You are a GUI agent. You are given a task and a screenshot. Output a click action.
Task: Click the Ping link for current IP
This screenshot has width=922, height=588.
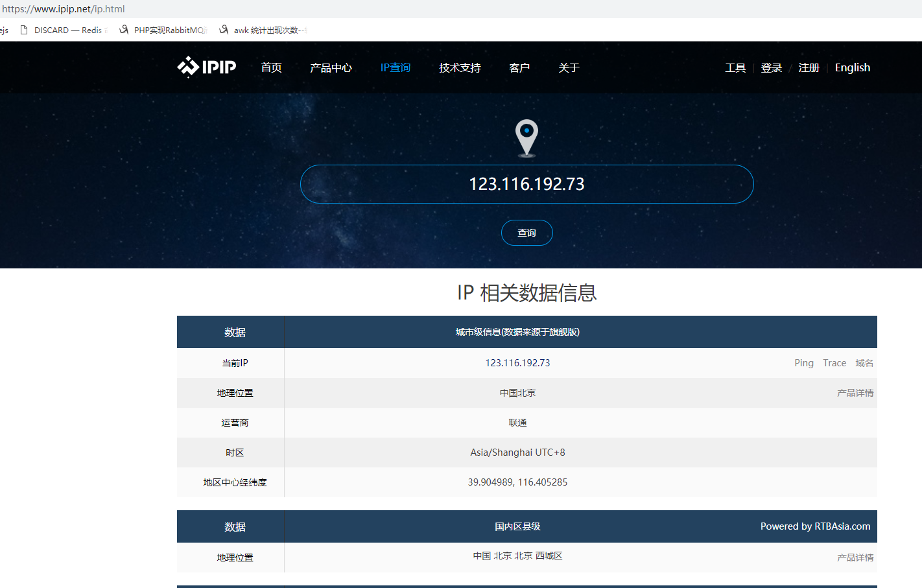[803, 363]
